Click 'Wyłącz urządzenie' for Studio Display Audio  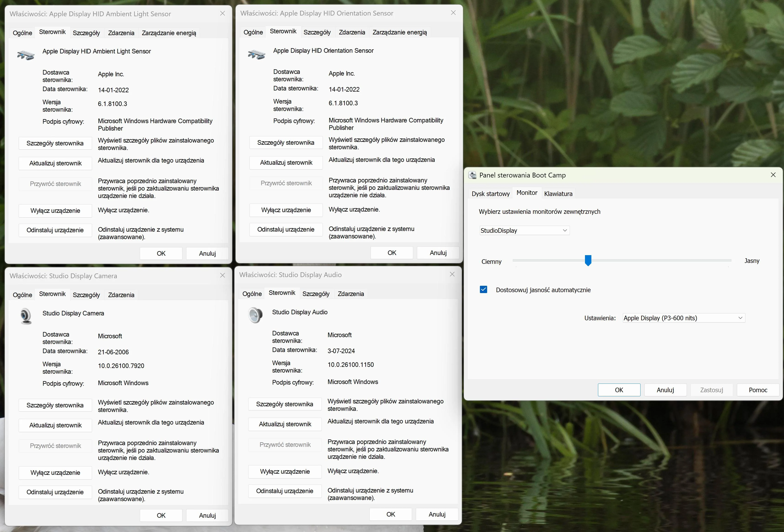pos(285,472)
